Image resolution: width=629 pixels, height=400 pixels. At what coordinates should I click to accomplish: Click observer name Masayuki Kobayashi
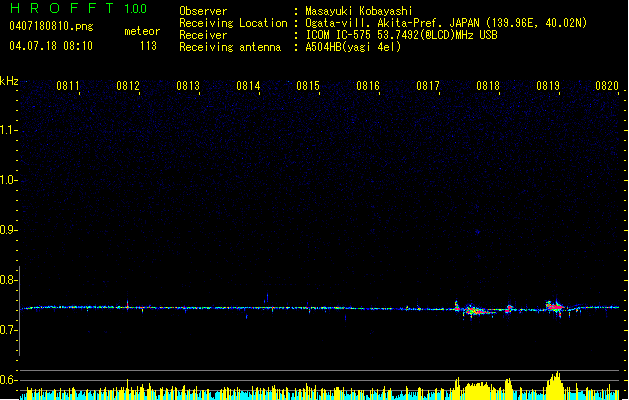(359, 11)
